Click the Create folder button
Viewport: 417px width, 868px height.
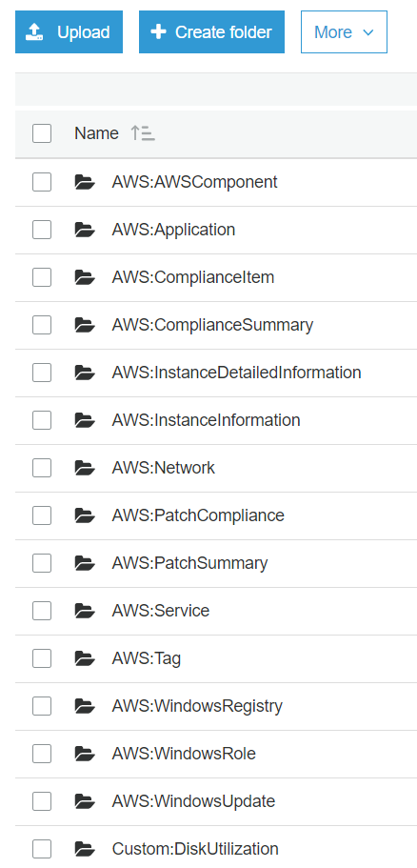point(211,32)
